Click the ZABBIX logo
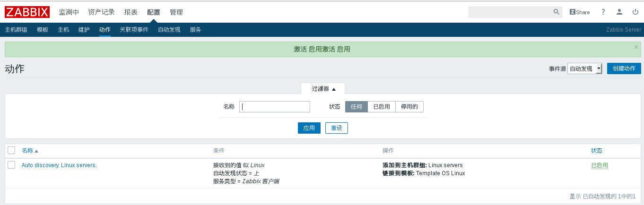Screen dimensions: 644x205 click(27, 12)
